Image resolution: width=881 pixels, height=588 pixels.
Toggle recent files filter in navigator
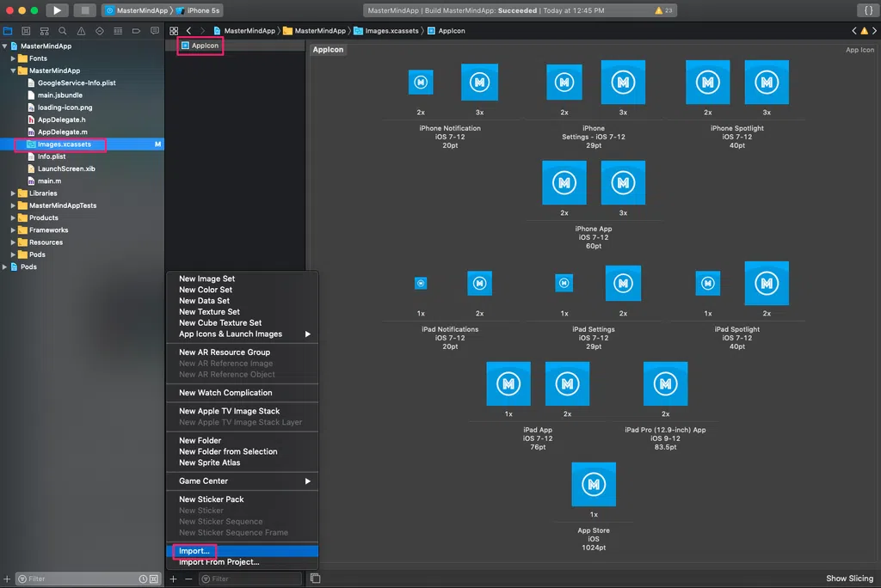pos(143,579)
